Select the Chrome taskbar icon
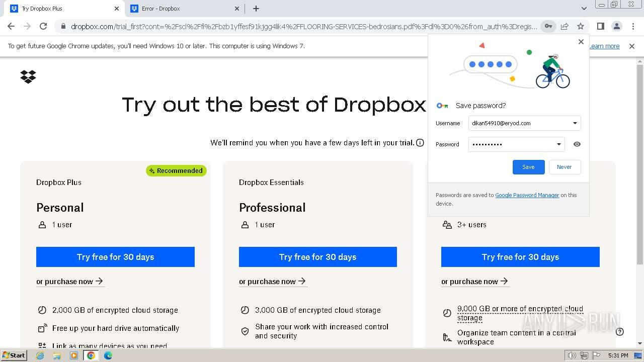 91,355
